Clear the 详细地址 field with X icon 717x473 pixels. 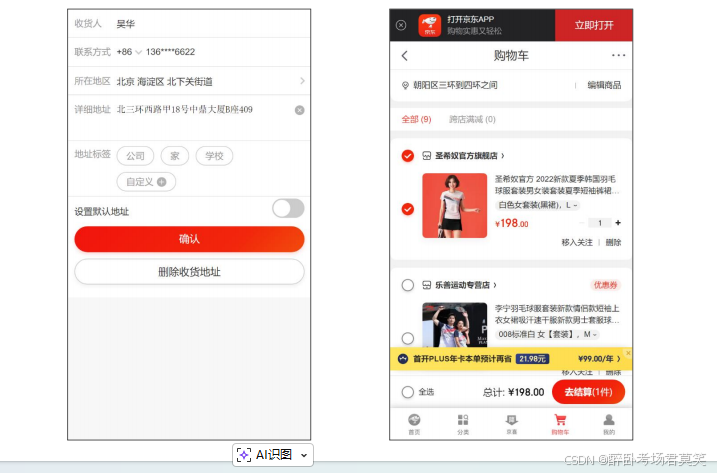pyautogui.click(x=300, y=110)
